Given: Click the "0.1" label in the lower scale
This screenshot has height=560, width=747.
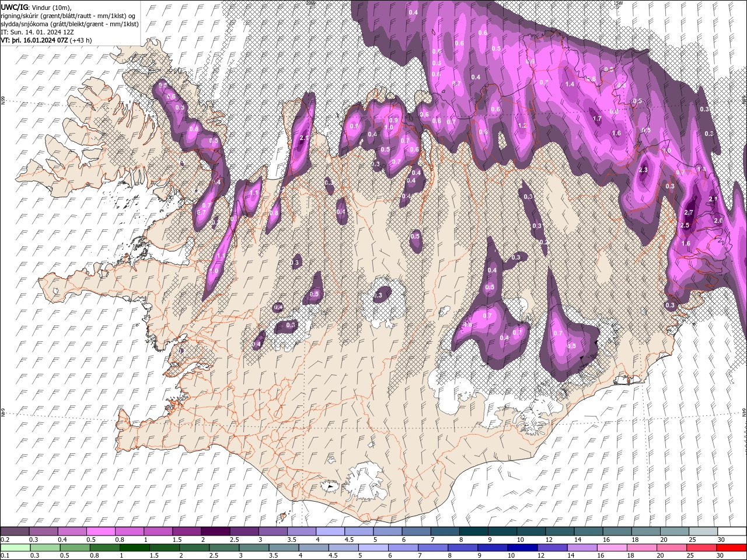Looking at the screenshot, I should [x=5, y=556].
